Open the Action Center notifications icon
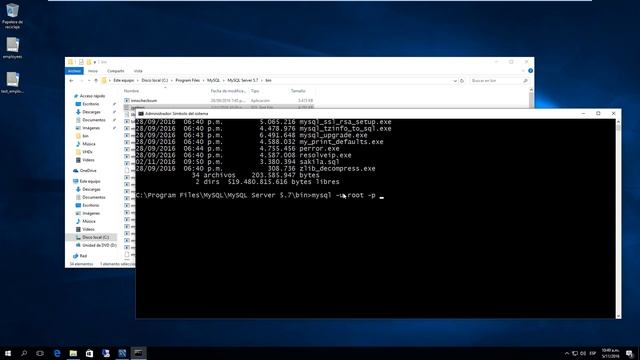This screenshot has width=640, height=360. click(x=629, y=353)
